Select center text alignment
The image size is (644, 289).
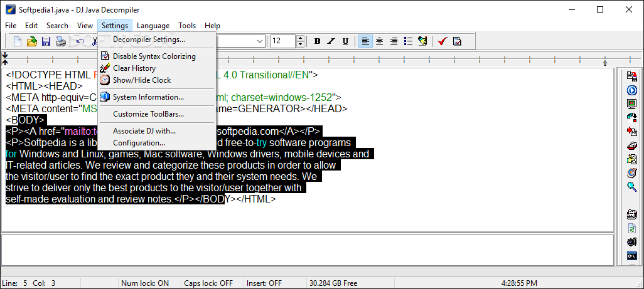point(380,41)
